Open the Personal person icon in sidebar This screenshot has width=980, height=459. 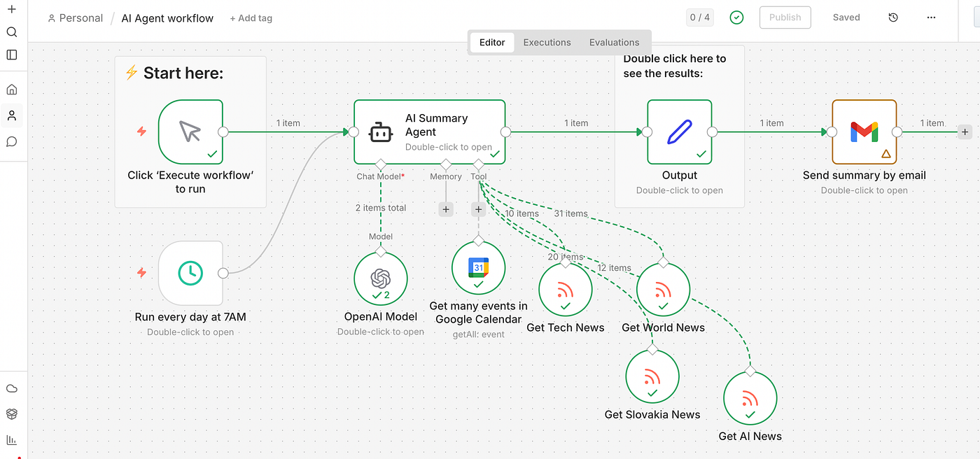point(11,115)
